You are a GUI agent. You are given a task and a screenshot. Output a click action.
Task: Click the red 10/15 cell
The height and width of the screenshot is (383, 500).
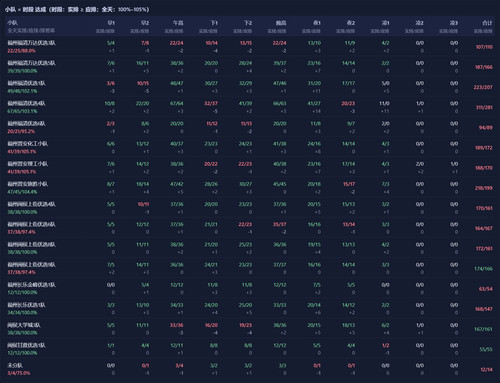pyautogui.click(x=143, y=83)
